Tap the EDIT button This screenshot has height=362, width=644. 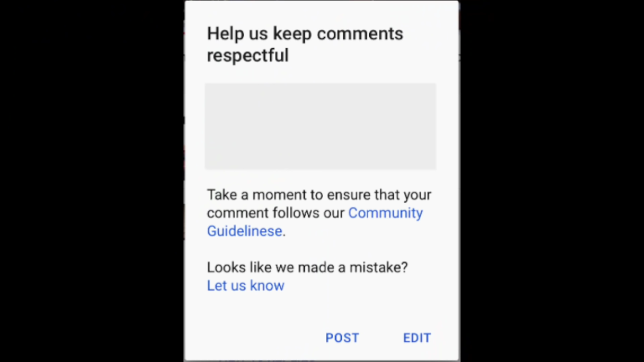tap(417, 338)
